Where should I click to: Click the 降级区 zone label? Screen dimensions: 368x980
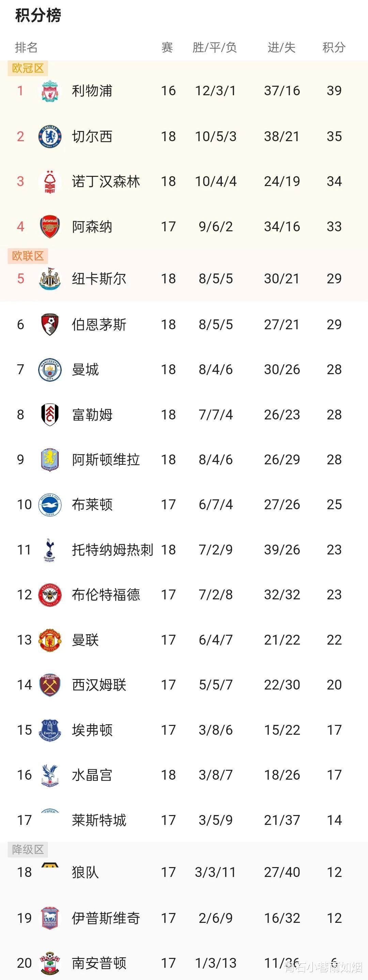point(28,849)
